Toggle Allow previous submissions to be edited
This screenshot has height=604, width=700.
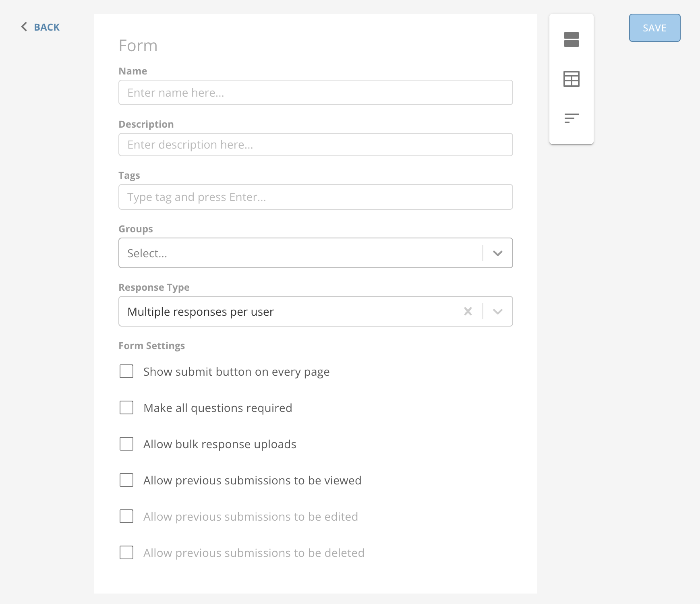click(126, 517)
